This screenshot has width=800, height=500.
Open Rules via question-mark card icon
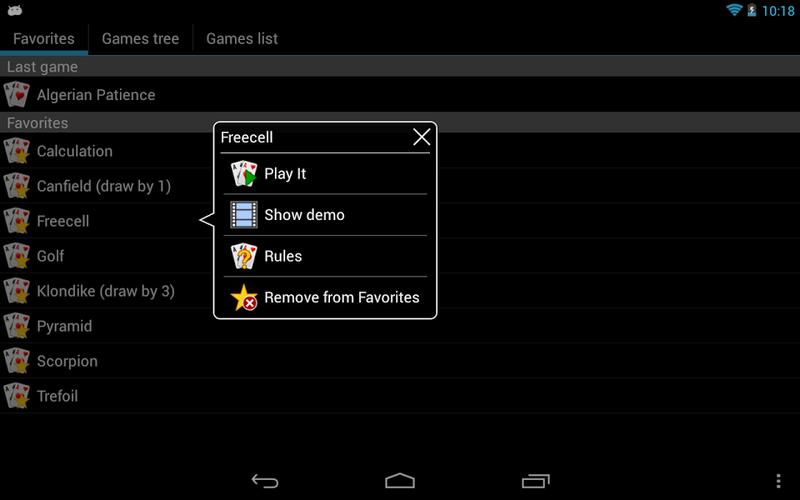(244, 256)
